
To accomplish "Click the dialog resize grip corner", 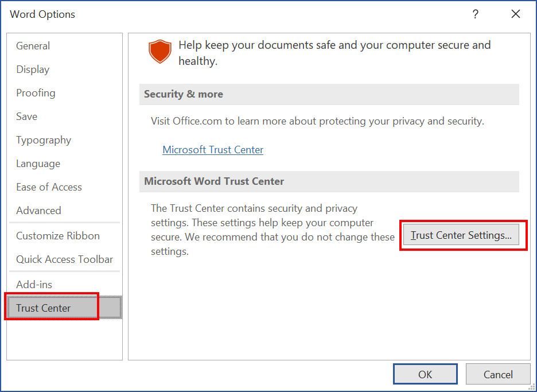I will 531,386.
